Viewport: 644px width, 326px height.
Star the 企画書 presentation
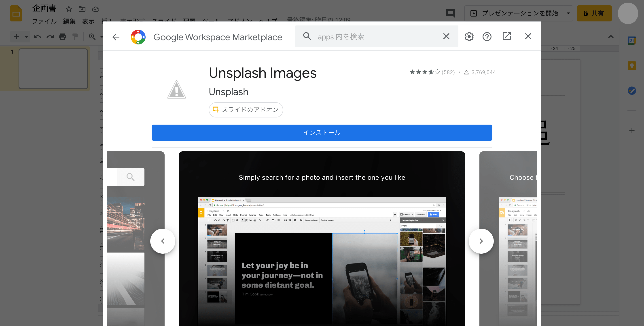[x=69, y=9]
